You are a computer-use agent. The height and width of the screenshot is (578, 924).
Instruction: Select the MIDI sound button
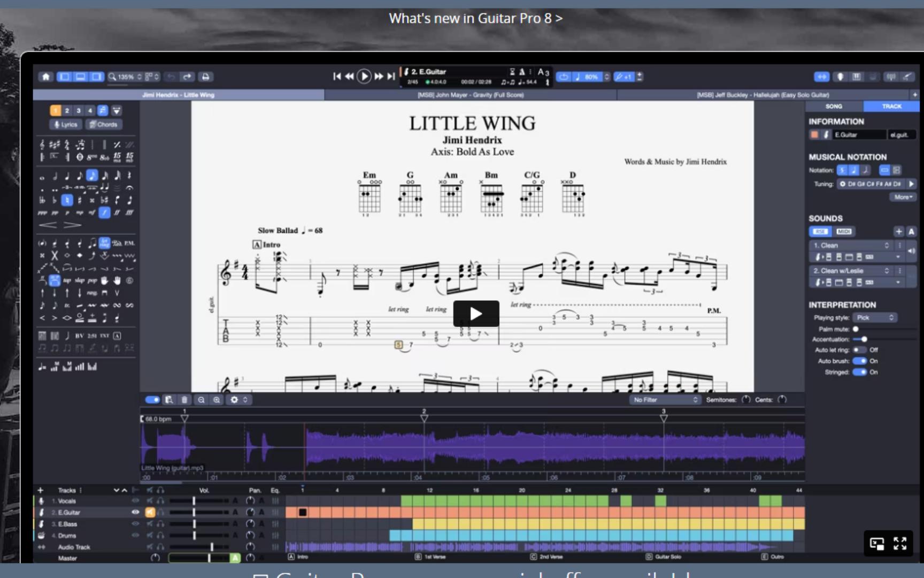tap(844, 232)
